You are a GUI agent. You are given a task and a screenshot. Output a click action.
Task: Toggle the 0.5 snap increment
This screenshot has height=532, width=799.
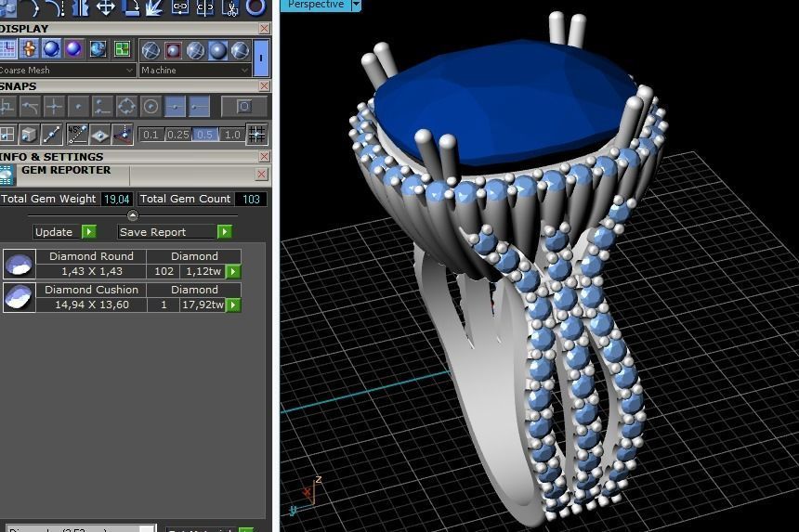pyautogui.click(x=204, y=135)
